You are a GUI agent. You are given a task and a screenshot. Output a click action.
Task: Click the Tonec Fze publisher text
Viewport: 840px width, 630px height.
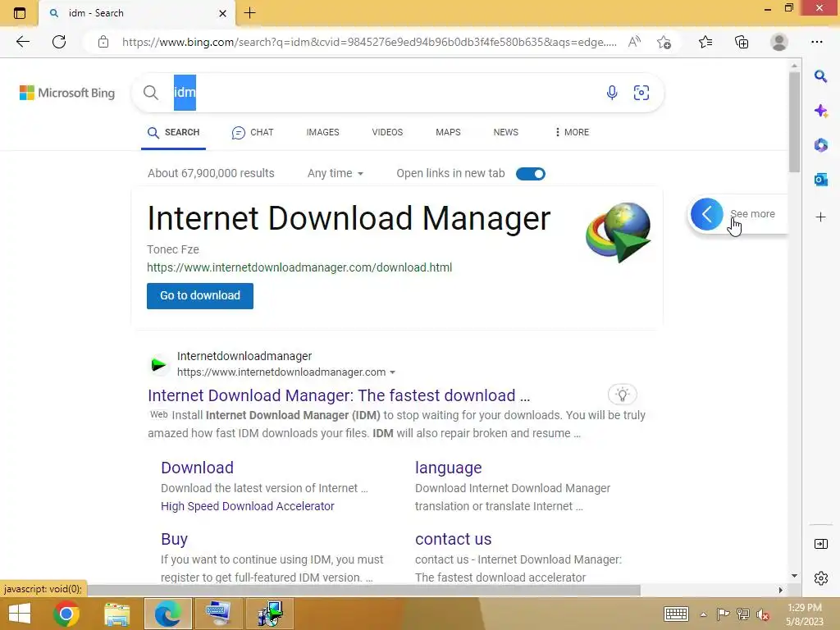coord(173,249)
